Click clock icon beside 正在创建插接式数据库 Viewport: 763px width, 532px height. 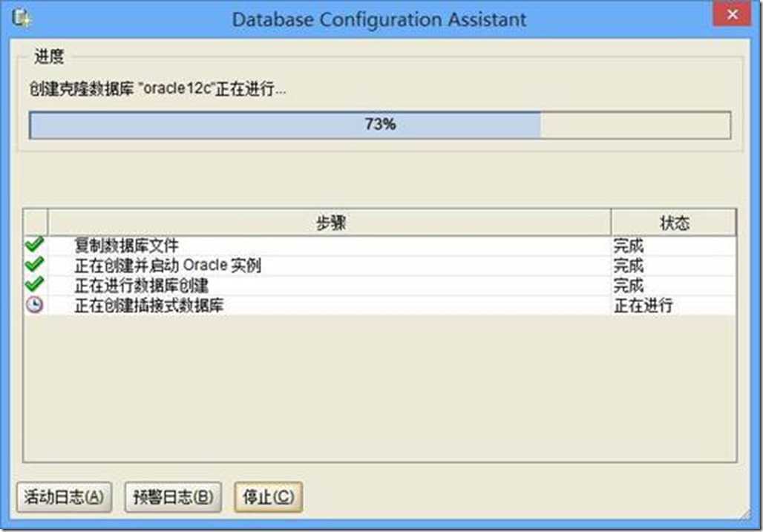(x=35, y=305)
